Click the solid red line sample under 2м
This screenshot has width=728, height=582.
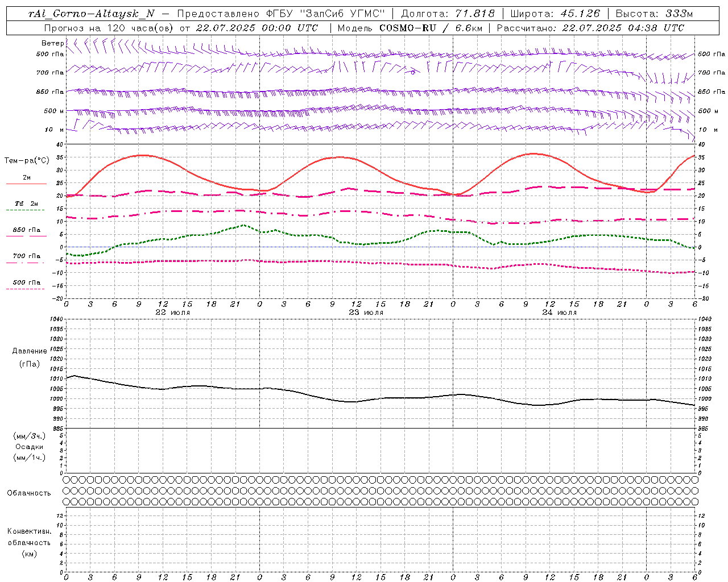(x=26, y=184)
